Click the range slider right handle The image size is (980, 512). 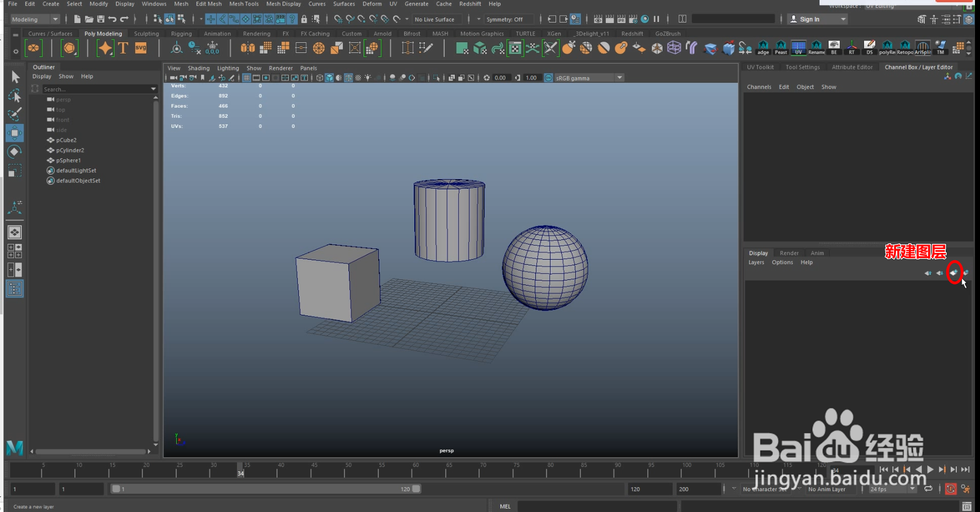[x=416, y=489]
